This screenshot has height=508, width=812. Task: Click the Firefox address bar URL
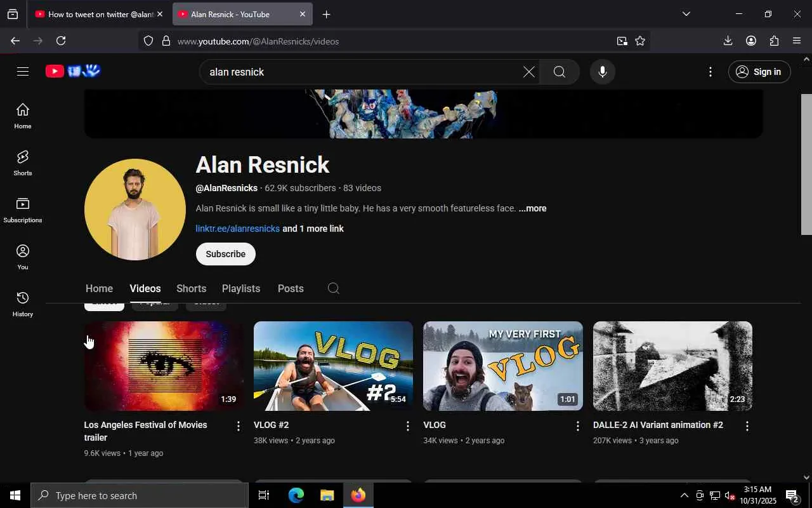(258, 41)
